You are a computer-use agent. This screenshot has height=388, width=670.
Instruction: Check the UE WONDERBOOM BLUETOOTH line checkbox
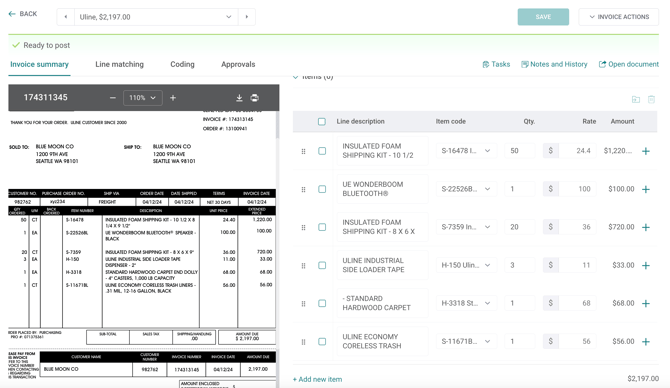tap(322, 189)
